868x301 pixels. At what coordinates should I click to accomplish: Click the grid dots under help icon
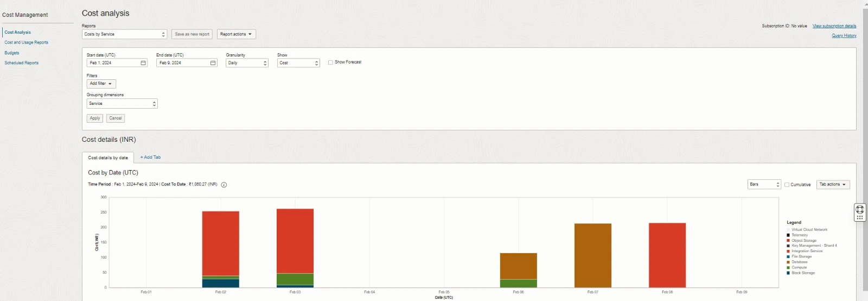860,217
